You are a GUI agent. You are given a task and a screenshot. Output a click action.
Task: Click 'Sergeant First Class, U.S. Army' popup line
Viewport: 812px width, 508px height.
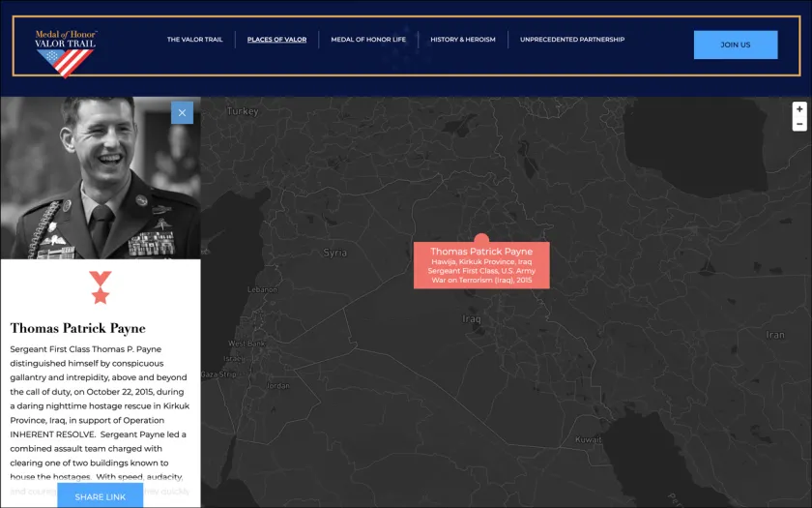[481, 271]
